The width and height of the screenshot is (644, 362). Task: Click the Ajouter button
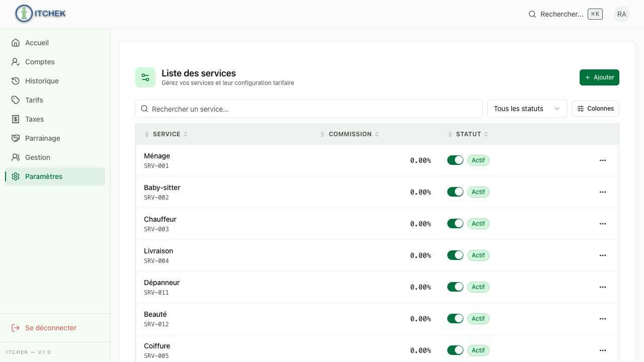point(599,77)
